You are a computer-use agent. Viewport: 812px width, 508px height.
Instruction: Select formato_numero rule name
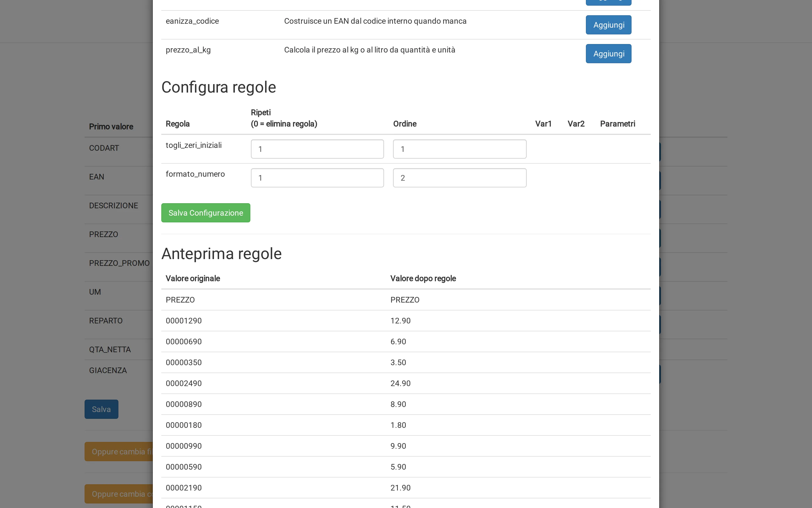[195, 174]
